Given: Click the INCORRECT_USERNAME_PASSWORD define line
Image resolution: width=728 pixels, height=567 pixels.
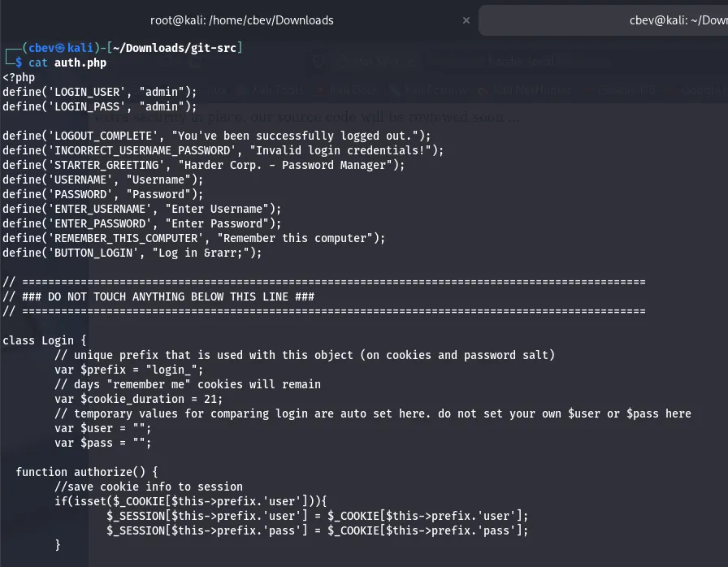Looking at the screenshot, I should pyautogui.click(x=223, y=150).
